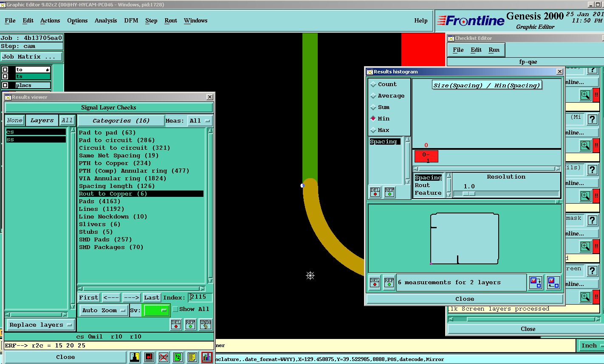Click REF beside '6 measurements for 2 layers'
Viewport: 604px width, 364px height.
coord(389,283)
